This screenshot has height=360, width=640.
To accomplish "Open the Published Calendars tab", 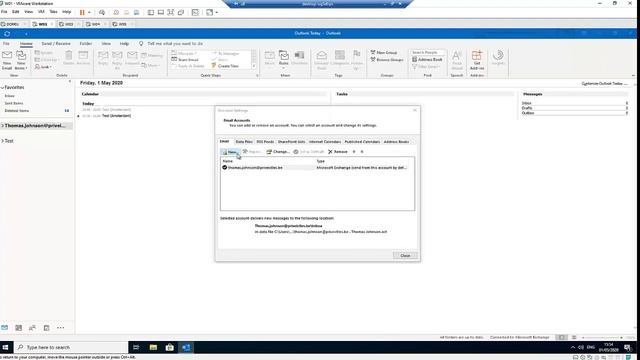I will coord(362,142).
